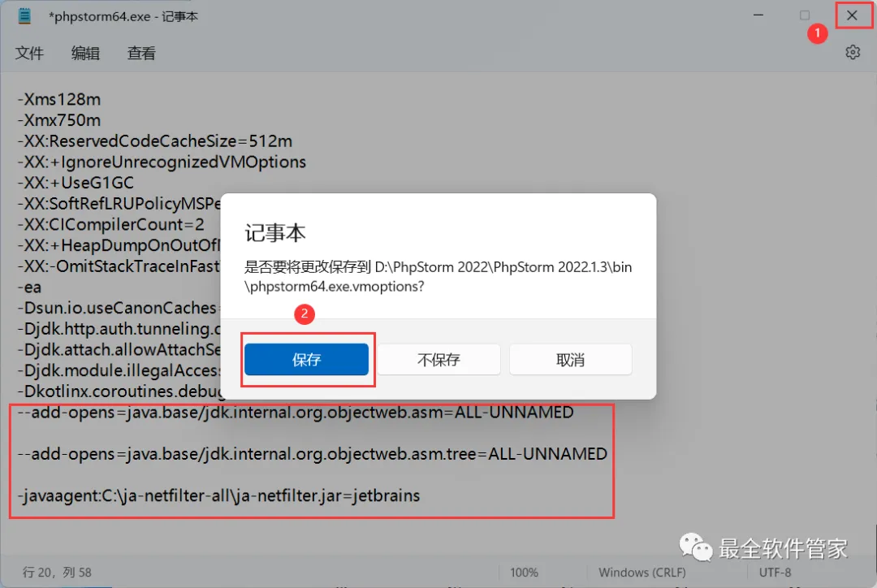Click the WeChat logo watermark
Viewport: 877px width, 588px height.
point(695,547)
